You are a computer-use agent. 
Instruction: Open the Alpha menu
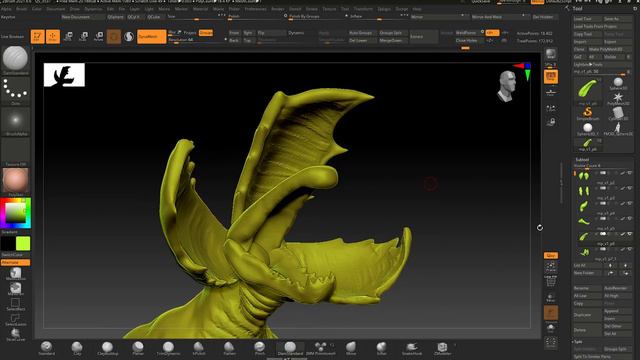click(6, 9)
